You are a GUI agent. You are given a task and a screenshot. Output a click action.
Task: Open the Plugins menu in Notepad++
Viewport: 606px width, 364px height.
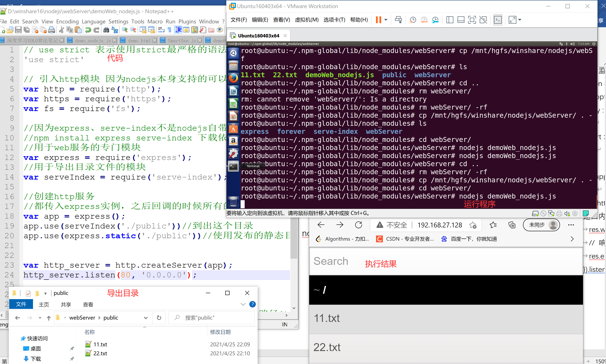[x=187, y=21]
